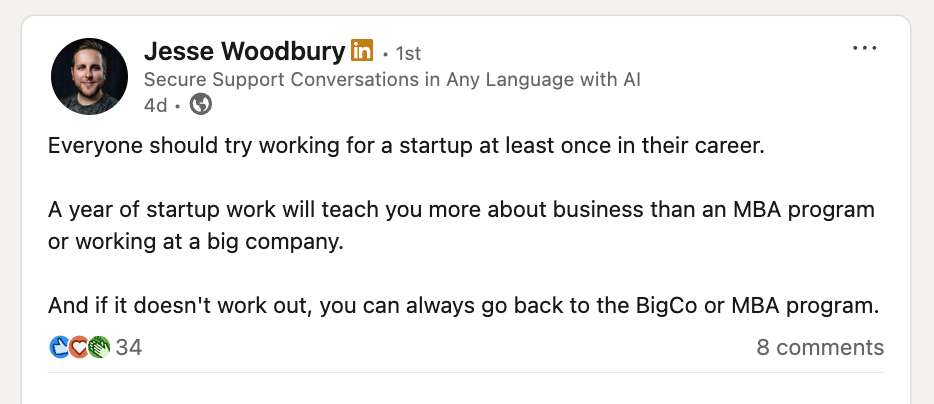Click the green clapping Celebrate reaction icon

point(99,347)
